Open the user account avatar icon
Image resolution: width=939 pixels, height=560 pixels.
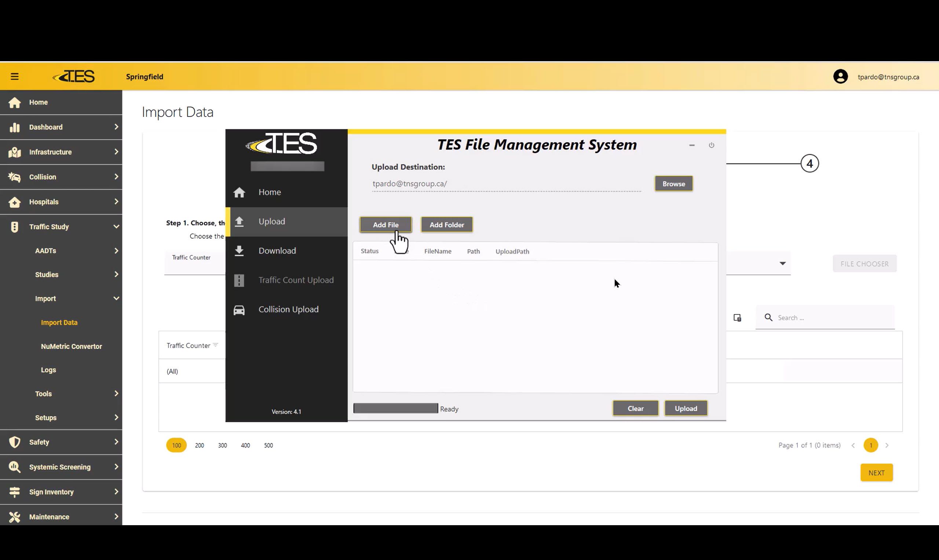click(x=840, y=77)
